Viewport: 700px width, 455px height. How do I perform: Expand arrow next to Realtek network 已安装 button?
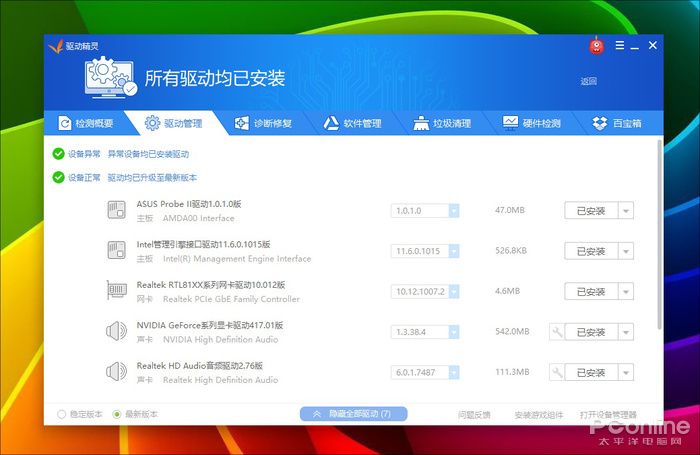click(626, 291)
